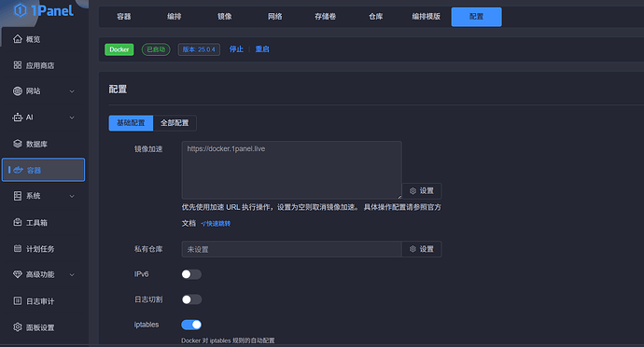The width and height of the screenshot is (644, 347).
Task: Click 设置 button beside 镜像加速 box
Action: point(422,191)
